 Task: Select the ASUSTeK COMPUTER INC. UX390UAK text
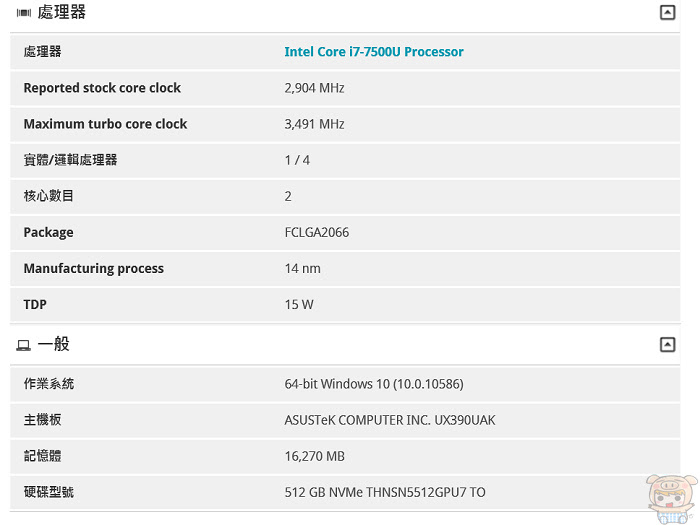coord(390,420)
